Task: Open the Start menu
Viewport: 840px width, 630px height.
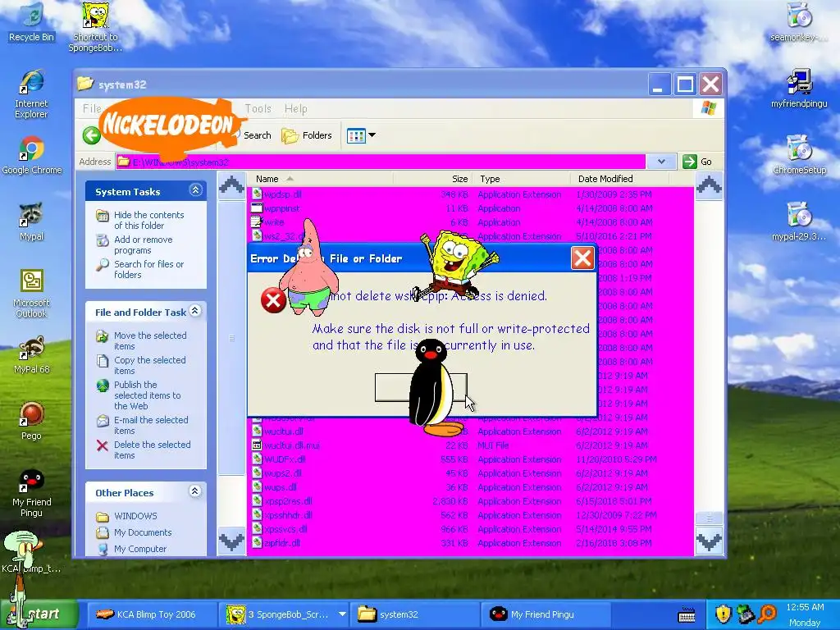Action: 39,614
